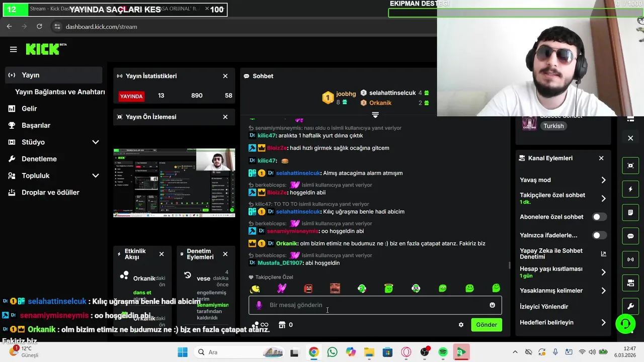Click the channel actions icon in right strip
Screen dimensions: 644x362
[630, 283]
